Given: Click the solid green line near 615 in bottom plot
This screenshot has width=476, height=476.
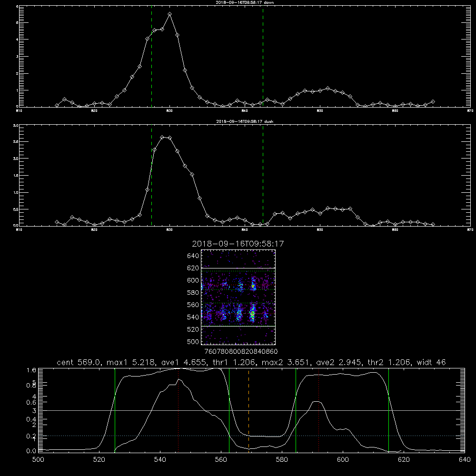Looking at the screenshot, I should 388,410.
